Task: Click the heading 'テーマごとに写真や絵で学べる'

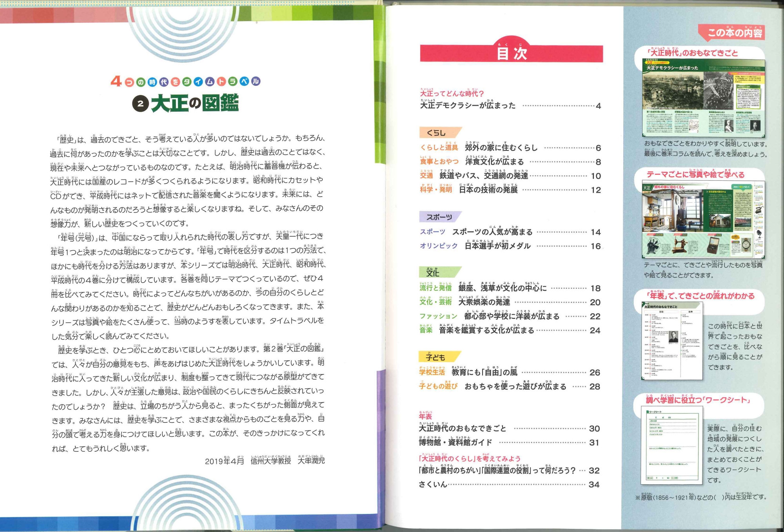Action: coord(695,174)
